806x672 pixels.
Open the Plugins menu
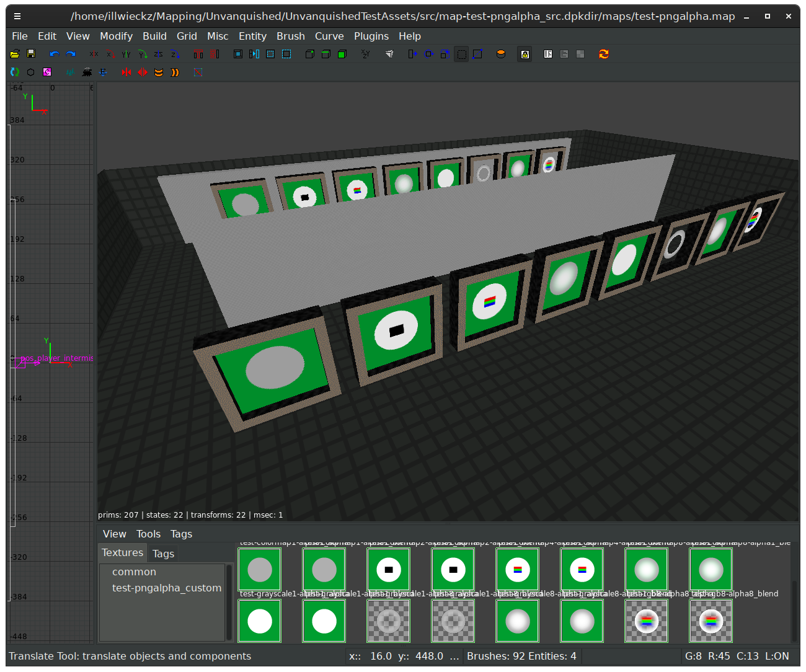371,36
